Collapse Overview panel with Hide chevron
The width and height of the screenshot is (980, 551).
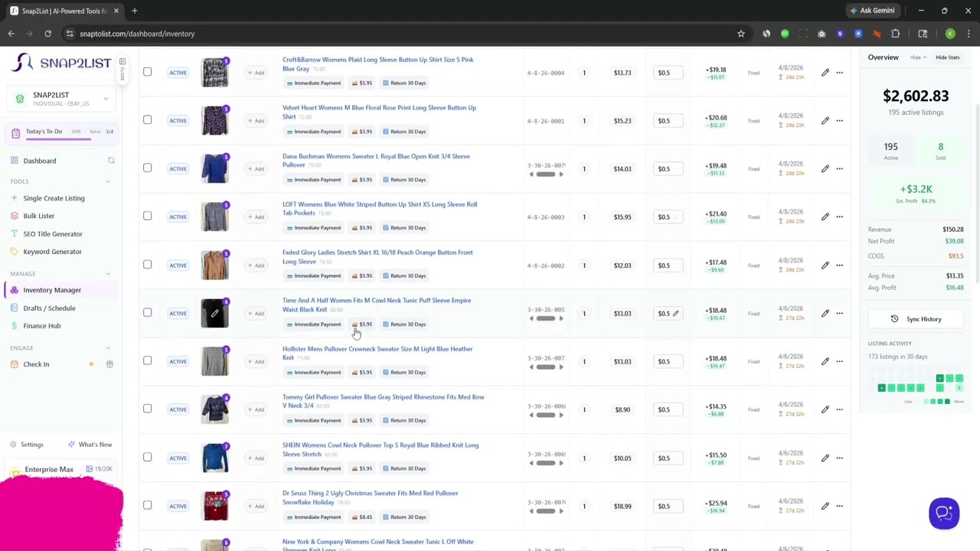[918, 57]
